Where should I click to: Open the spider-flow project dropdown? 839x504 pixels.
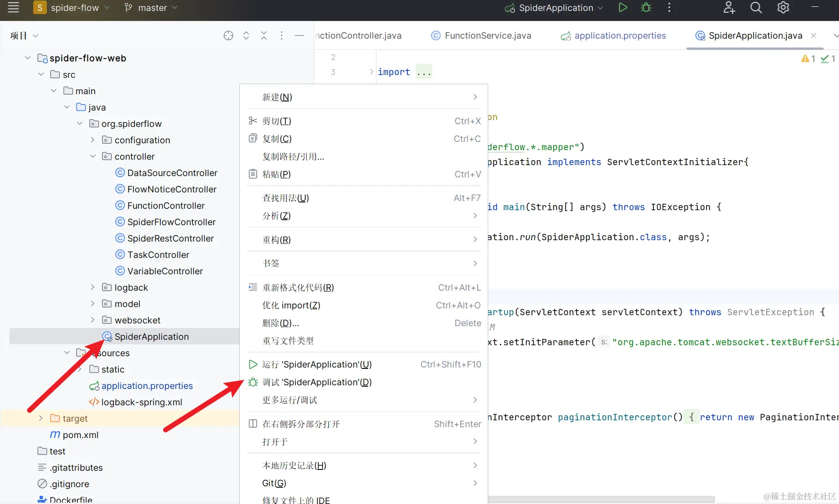tap(72, 8)
